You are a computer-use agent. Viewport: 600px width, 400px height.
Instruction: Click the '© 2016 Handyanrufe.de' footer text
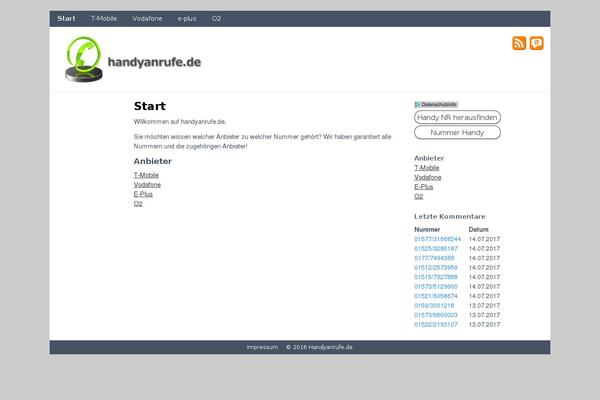click(320, 347)
